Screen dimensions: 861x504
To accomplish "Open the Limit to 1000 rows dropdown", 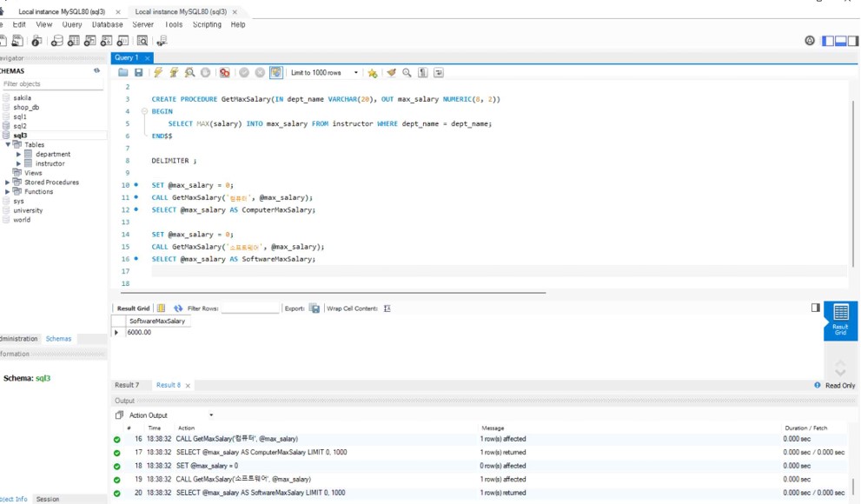I will 325,72.
